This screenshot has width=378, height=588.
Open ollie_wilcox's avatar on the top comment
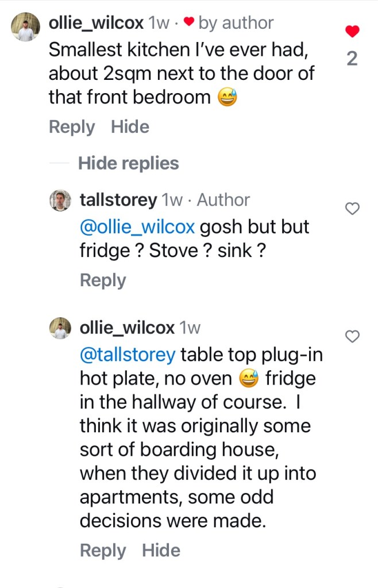[25, 26]
